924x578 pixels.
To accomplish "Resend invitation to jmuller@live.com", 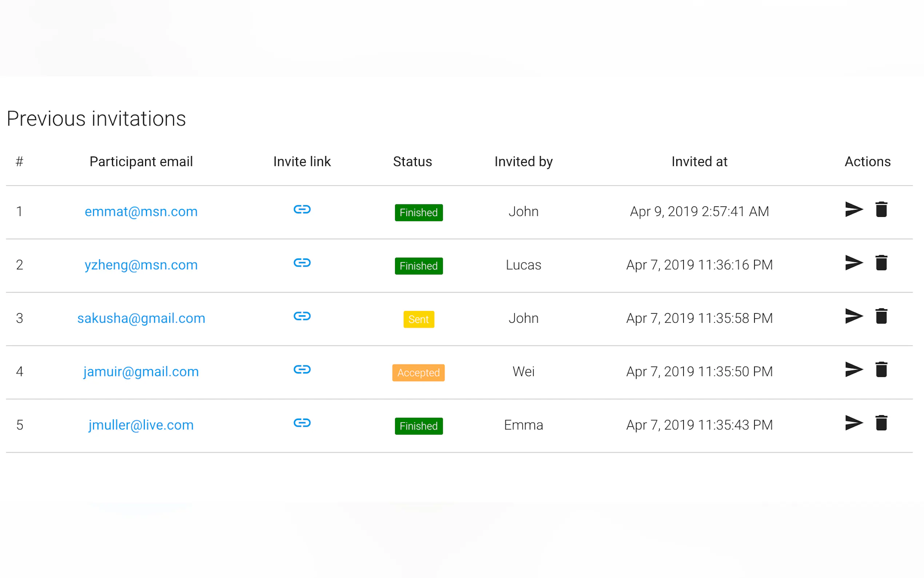I will (x=854, y=423).
